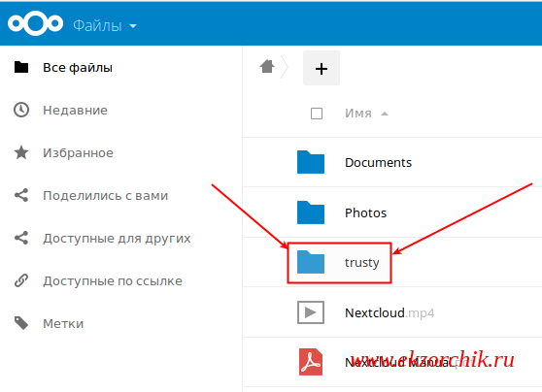Click the Nextcloud.mp4 video icon

311,312
